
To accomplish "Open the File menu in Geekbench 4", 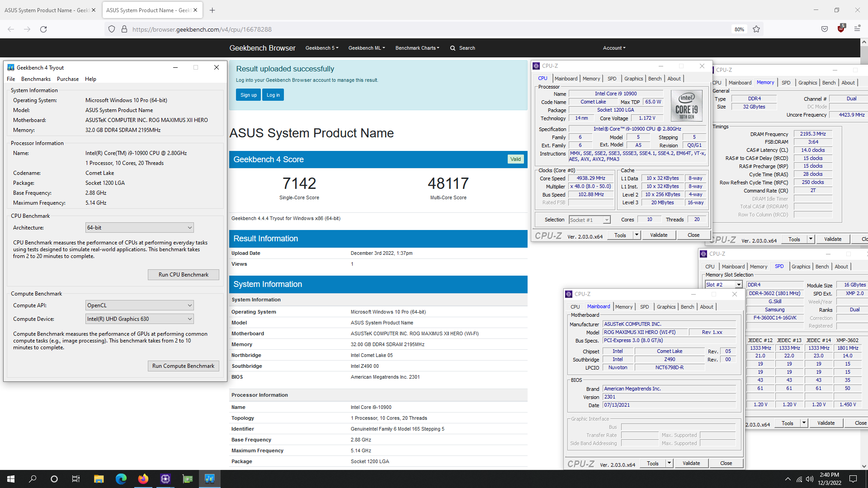I will pyautogui.click(x=11, y=79).
